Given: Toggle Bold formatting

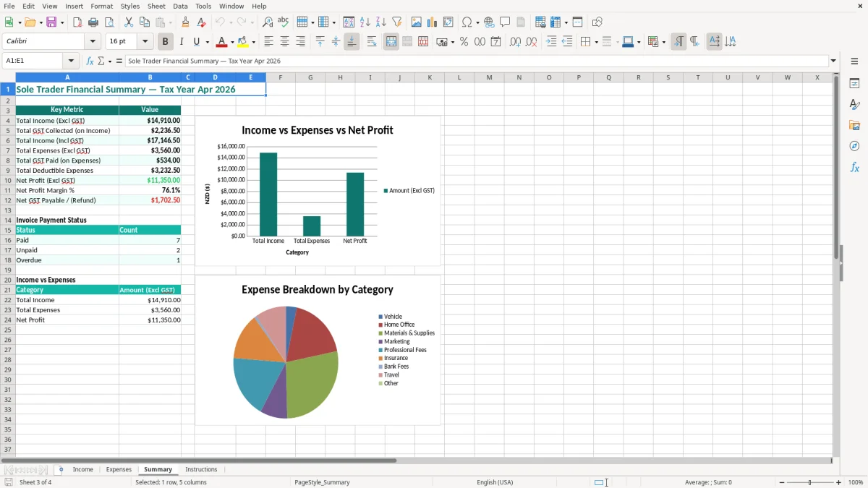Looking at the screenshot, I should pyautogui.click(x=165, y=42).
